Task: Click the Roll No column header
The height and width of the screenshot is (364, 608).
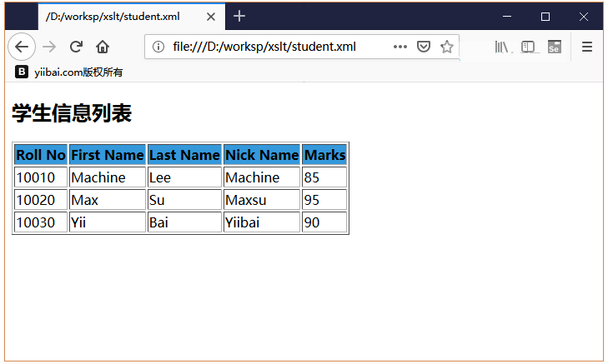Action: click(x=41, y=155)
